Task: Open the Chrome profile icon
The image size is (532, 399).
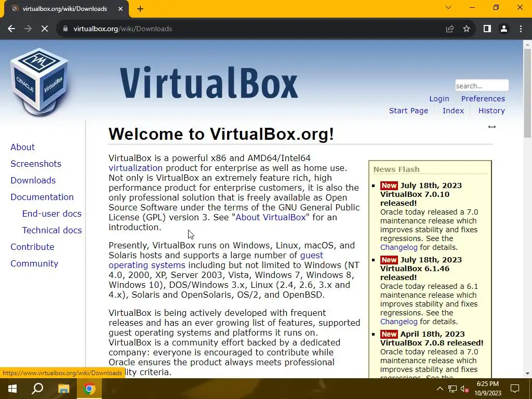Action: (x=504, y=29)
